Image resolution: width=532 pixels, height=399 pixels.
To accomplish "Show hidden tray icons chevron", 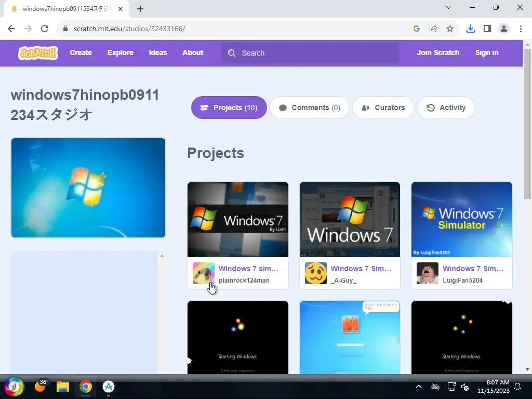I will (x=419, y=387).
